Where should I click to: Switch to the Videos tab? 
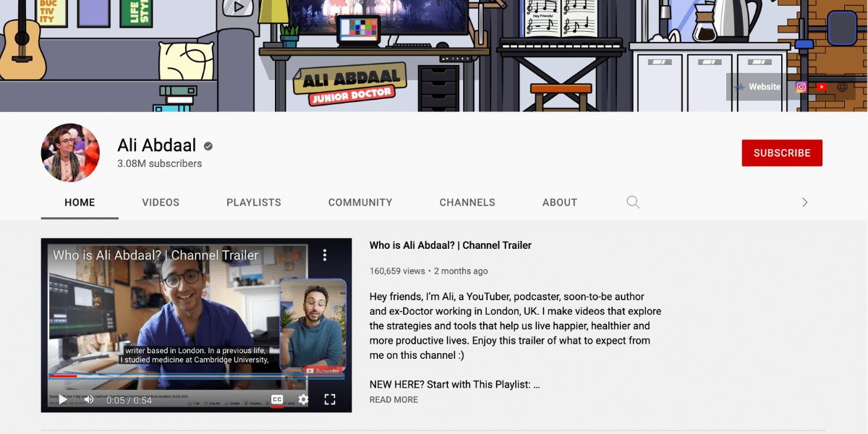click(161, 203)
